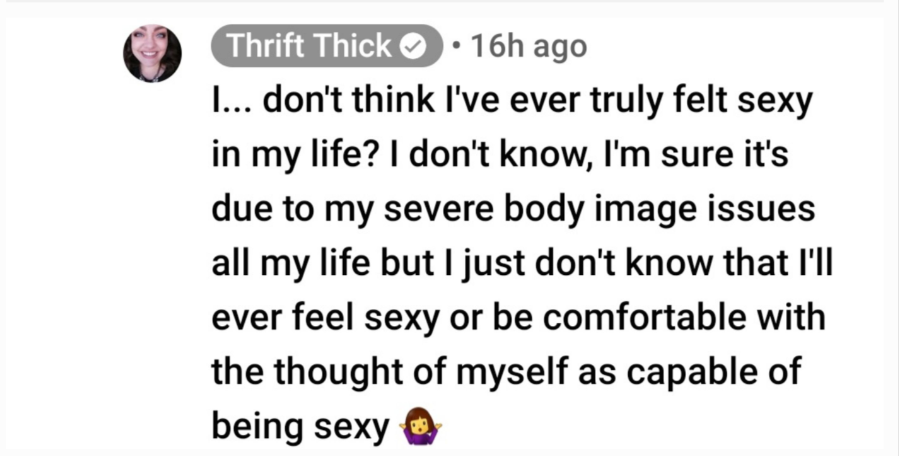Click the verified checkmark badge
This screenshot has height=456, width=899.
tap(413, 47)
